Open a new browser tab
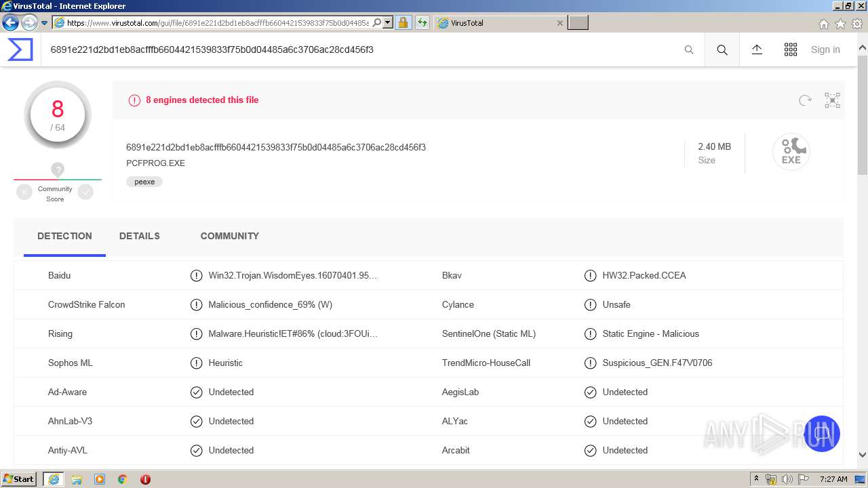868x488 pixels. [x=578, y=23]
